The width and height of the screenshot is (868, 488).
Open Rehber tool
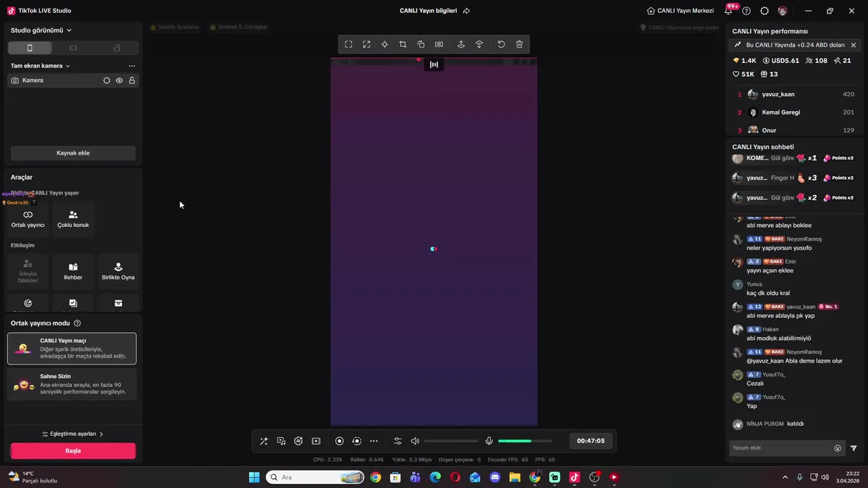73,271
